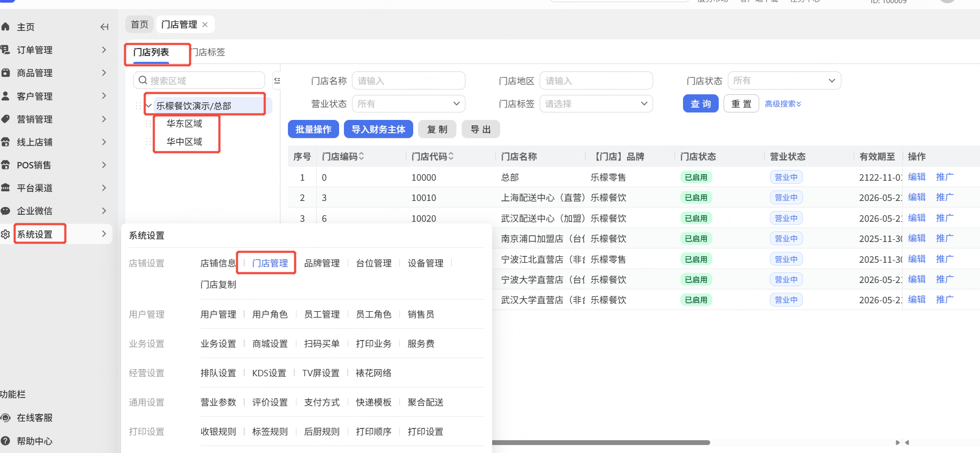Switch to the 门店标签 tab
Screen dimensions: 980x453
pyautogui.click(x=208, y=52)
